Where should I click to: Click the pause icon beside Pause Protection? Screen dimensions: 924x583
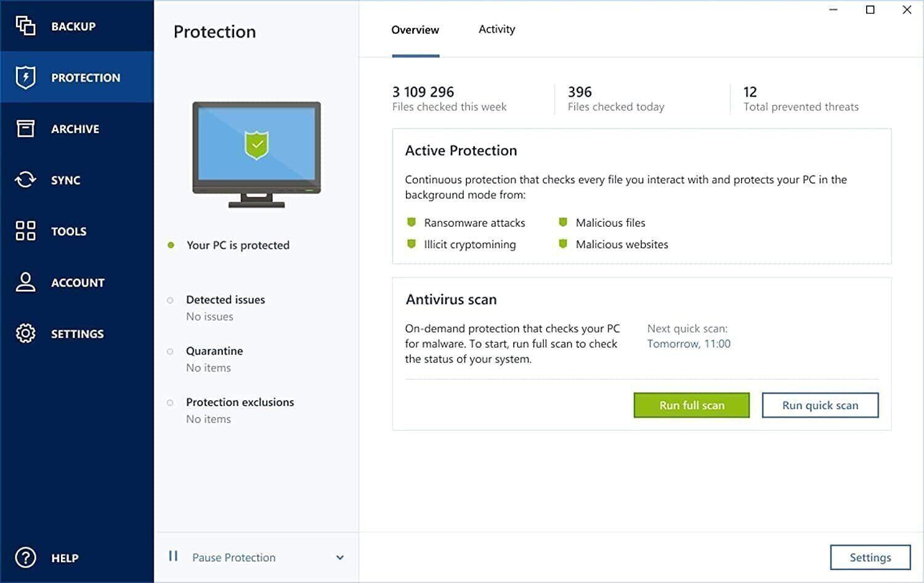[x=173, y=556]
